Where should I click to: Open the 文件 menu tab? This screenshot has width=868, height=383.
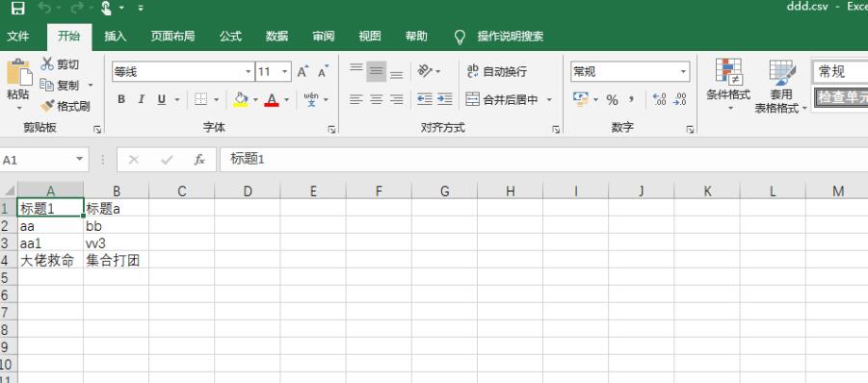pos(18,37)
